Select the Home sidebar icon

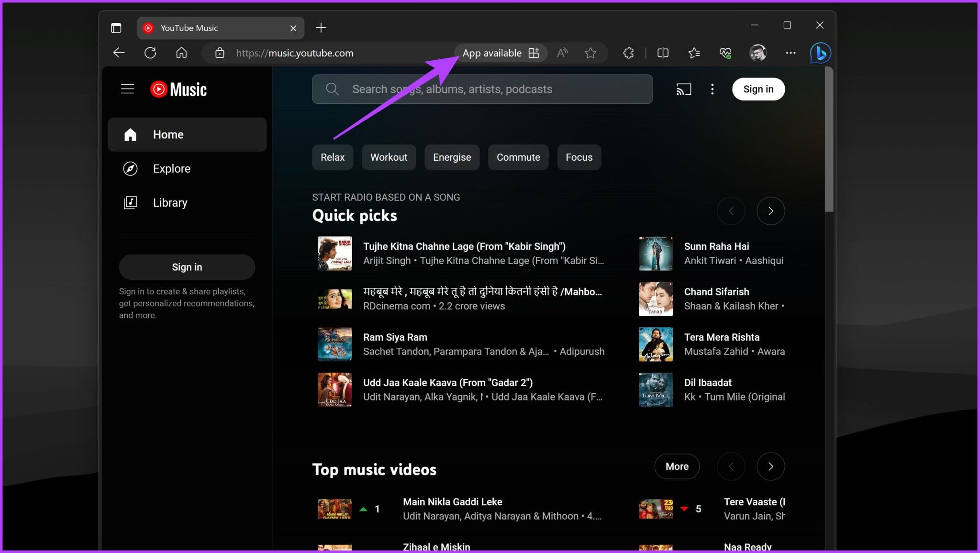pyautogui.click(x=130, y=134)
